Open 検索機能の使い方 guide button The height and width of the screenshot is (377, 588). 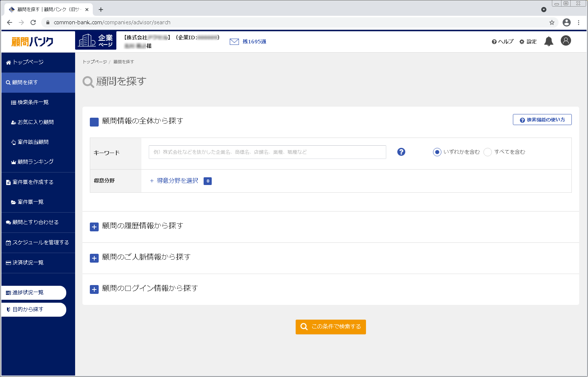pos(542,120)
